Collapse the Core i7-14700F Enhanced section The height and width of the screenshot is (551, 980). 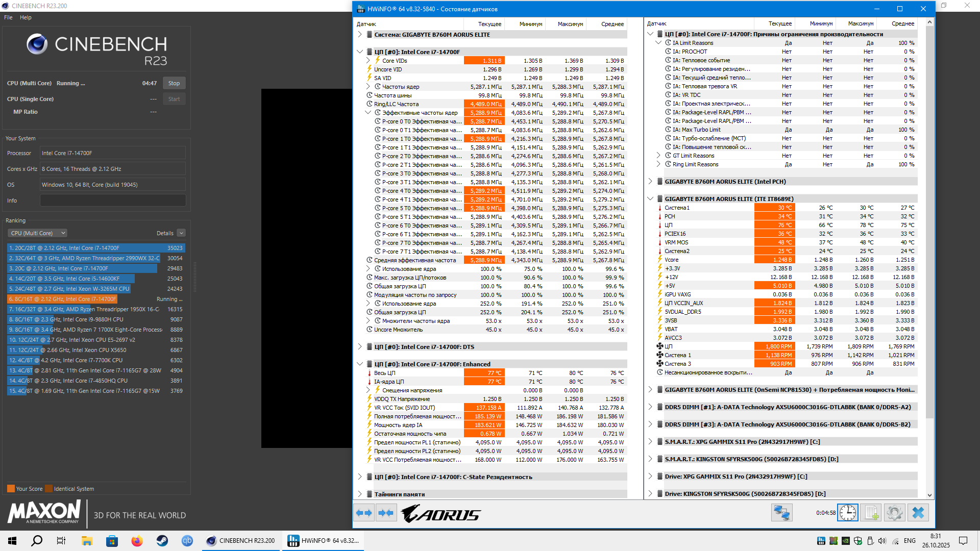click(360, 364)
